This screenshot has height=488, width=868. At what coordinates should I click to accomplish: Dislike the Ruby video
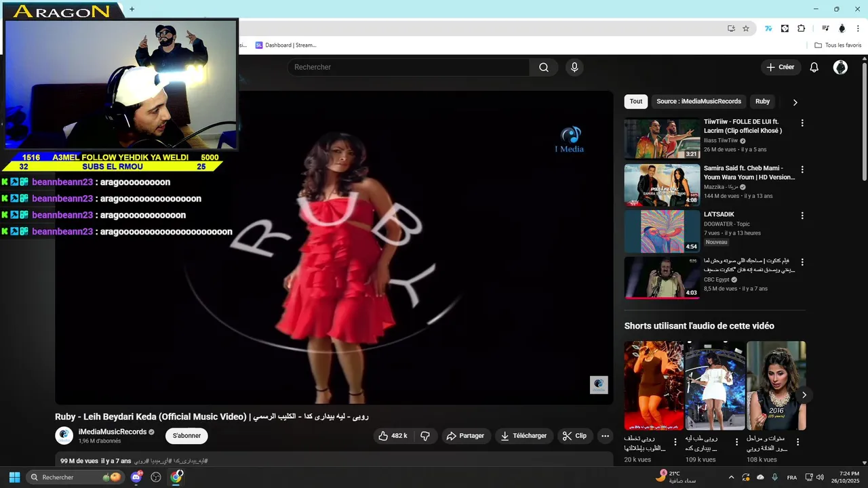pos(425,436)
